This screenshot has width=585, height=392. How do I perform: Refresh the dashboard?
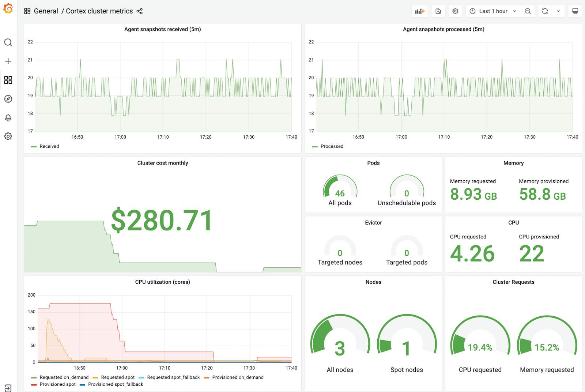point(545,11)
